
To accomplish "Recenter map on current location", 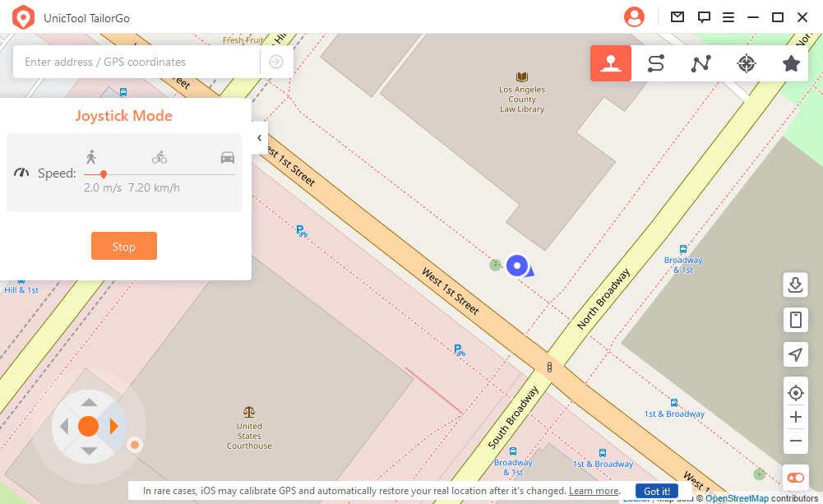I will click(x=795, y=392).
